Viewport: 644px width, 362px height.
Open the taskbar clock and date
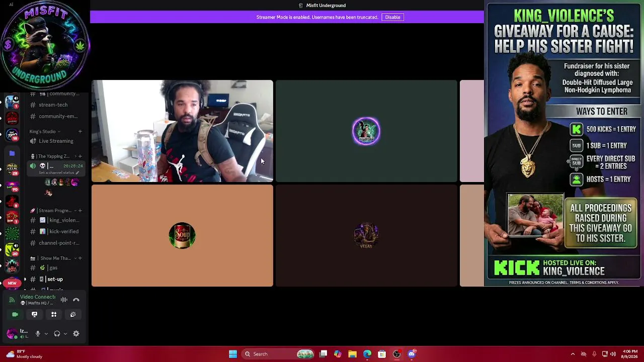click(630, 354)
